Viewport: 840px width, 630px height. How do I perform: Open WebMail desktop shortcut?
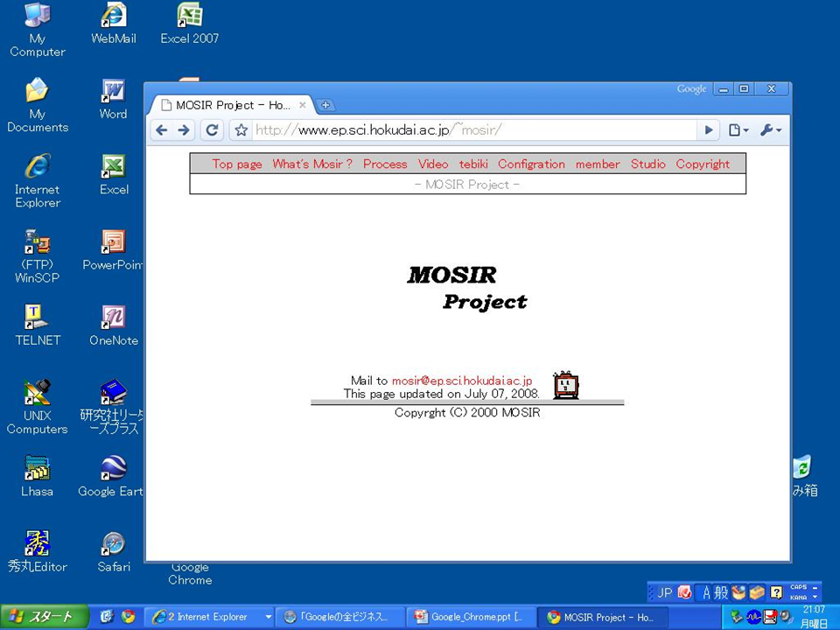tap(114, 24)
